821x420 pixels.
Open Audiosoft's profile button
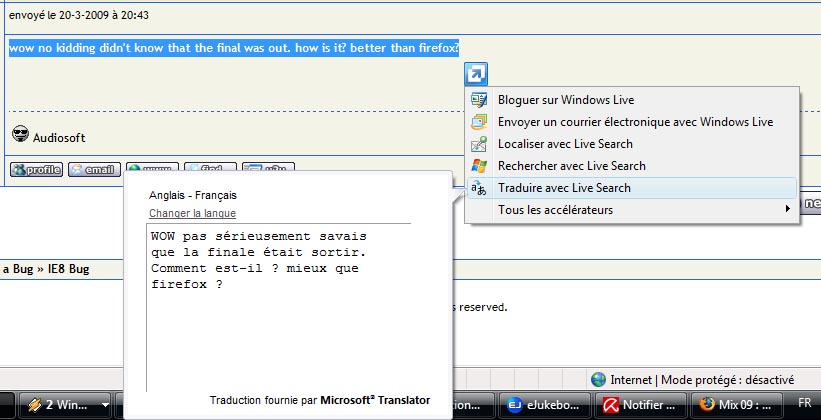point(36,170)
